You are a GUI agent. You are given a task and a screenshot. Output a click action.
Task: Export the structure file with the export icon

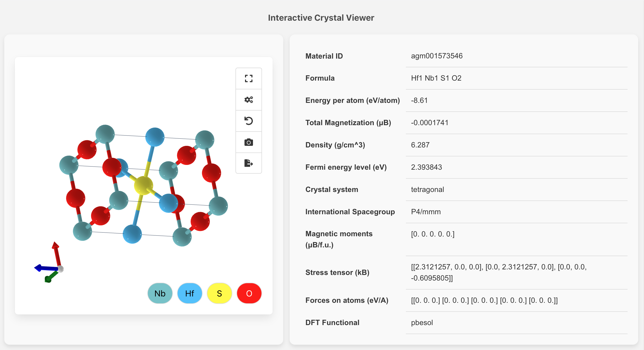pos(248,163)
